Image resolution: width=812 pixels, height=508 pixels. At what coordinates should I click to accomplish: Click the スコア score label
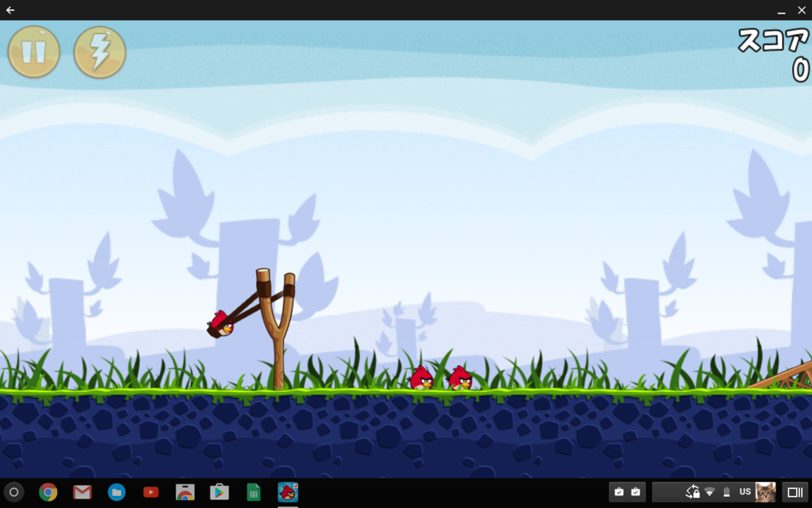tap(773, 40)
